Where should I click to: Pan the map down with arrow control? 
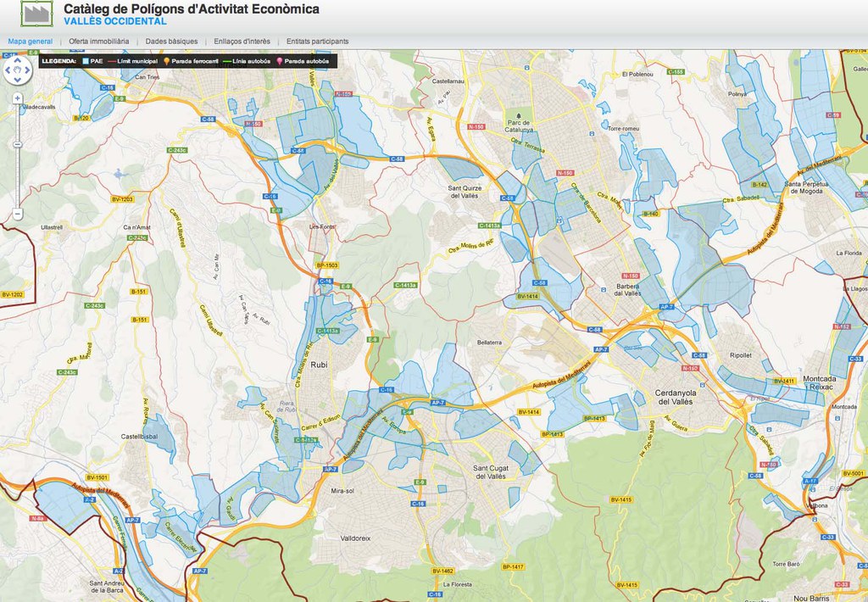[18, 81]
